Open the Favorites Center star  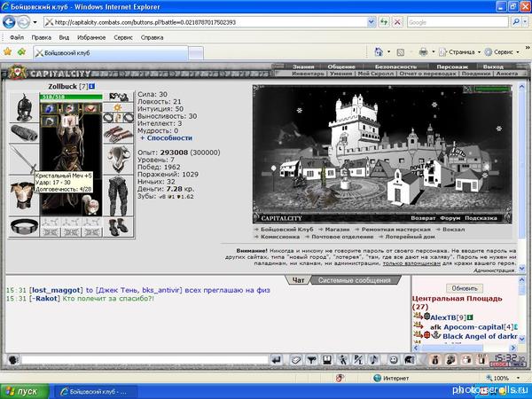pos(7,52)
